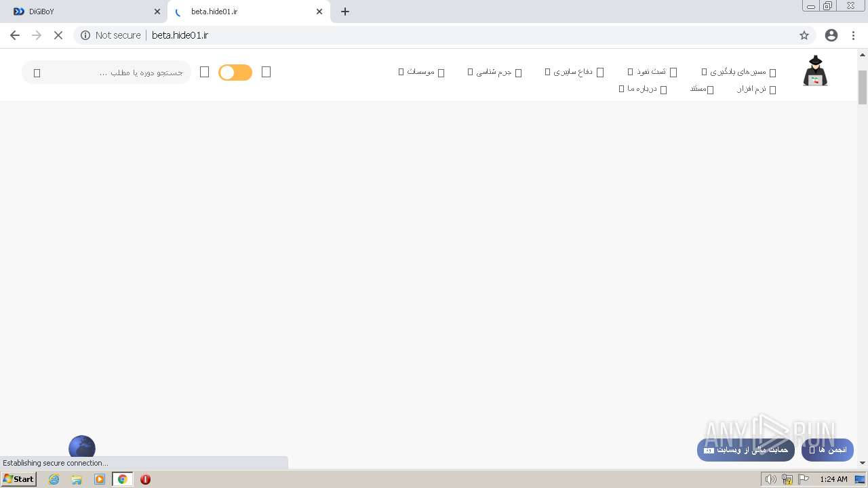Screen dimensions: 868x488
Task: Close the beta.hide01.ir tab
Action: pyautogui.click(x=319, y=12)
